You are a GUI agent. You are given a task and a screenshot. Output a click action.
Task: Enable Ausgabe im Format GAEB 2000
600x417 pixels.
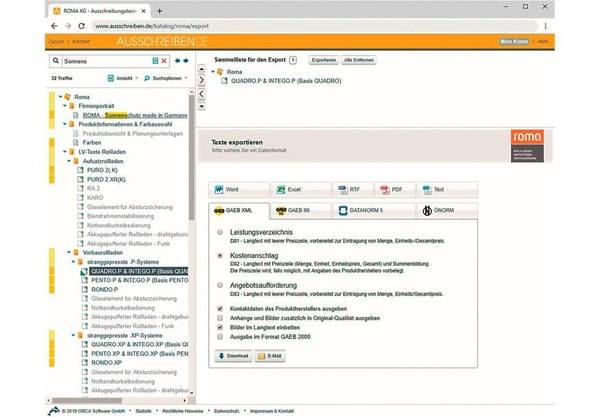(219, 335)
